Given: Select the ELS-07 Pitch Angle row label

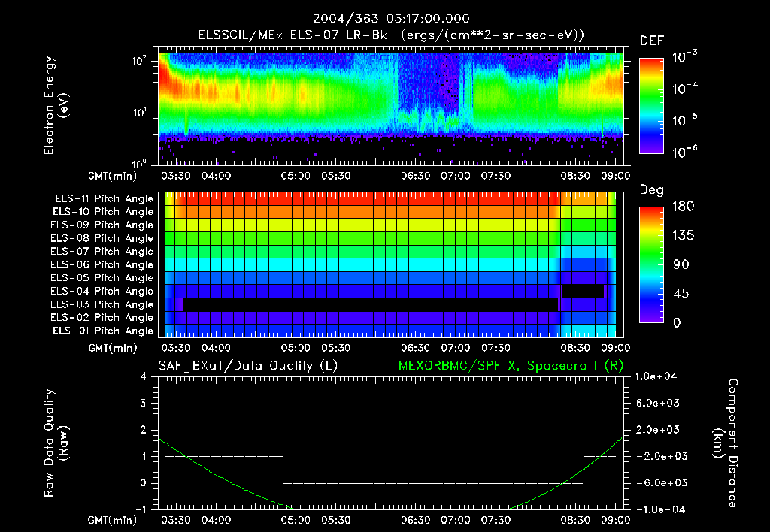Looking at the screenshot, I should 102,251.
